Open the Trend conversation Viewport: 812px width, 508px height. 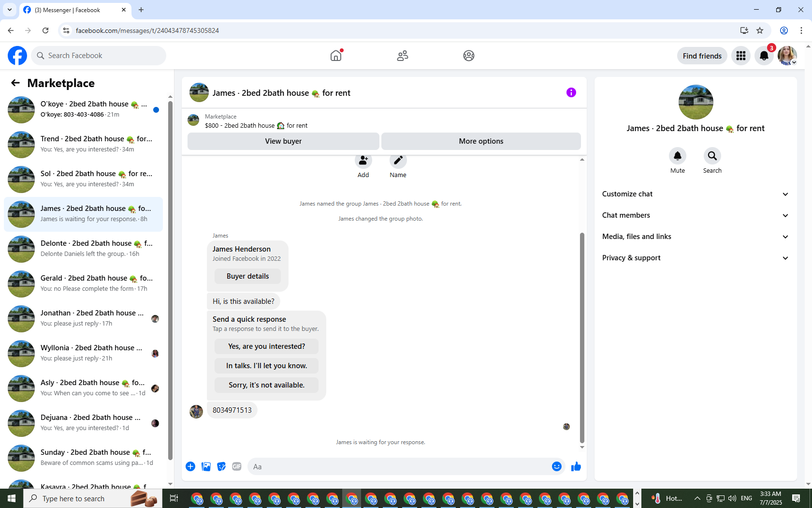click(84, 144)
